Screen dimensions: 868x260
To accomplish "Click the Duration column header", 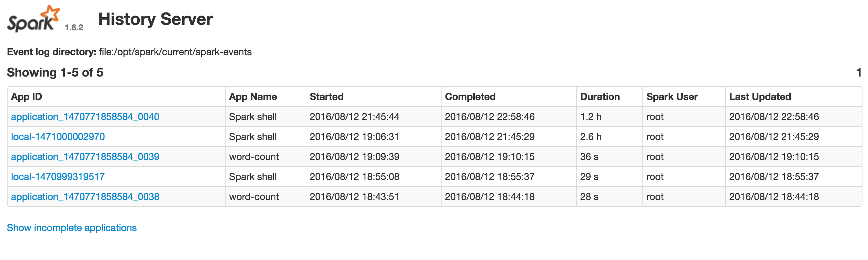I will [600, 97].
